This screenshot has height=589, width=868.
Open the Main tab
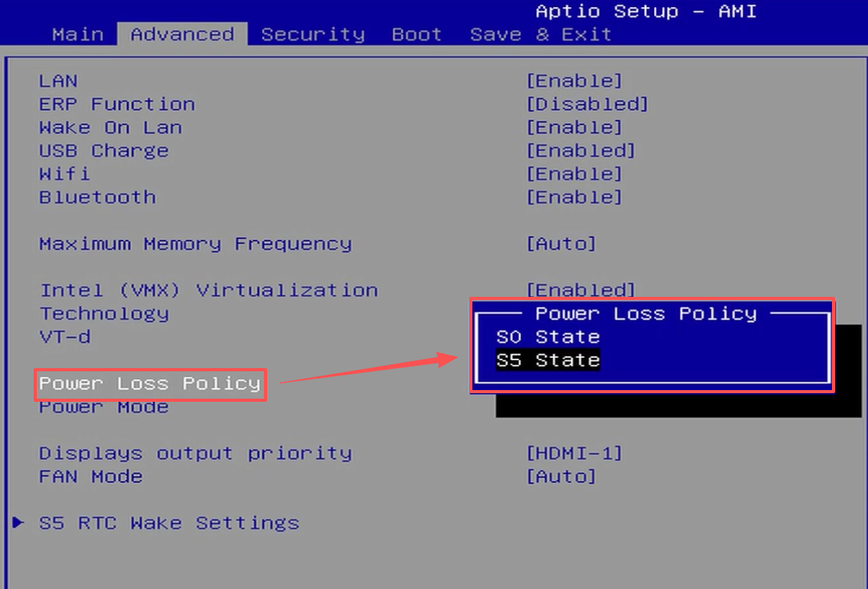click(x=78, y=34)
